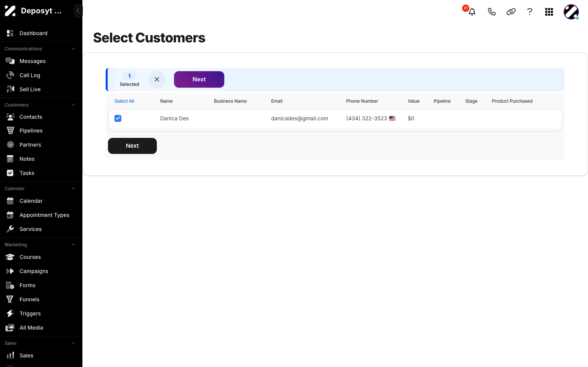The height and width of the screenshot is (367, 588).
Task: Open Services in the sidebar
Action: point(31,229)
